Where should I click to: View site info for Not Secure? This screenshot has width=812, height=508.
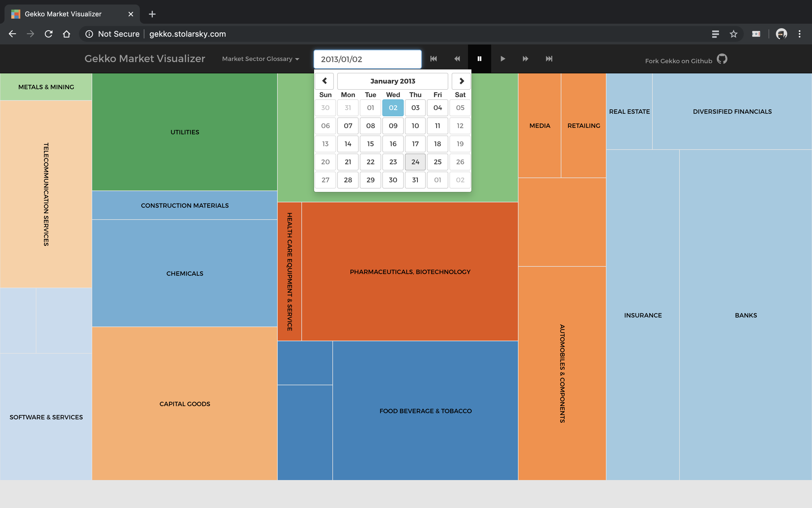[112, 34]
